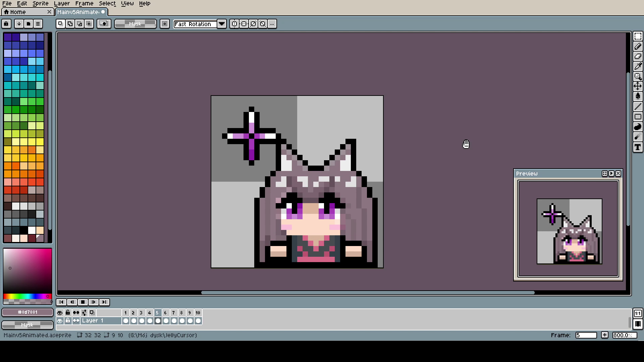Open the more options ellipsis button
Image resolution: width=644 pixels, height=362 pixels.
(x=272, y=24)
